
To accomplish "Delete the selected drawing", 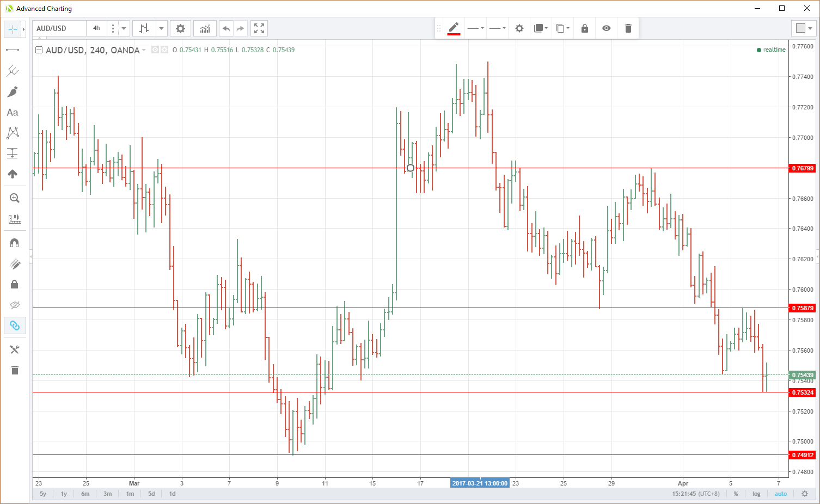I will point(628,28).
